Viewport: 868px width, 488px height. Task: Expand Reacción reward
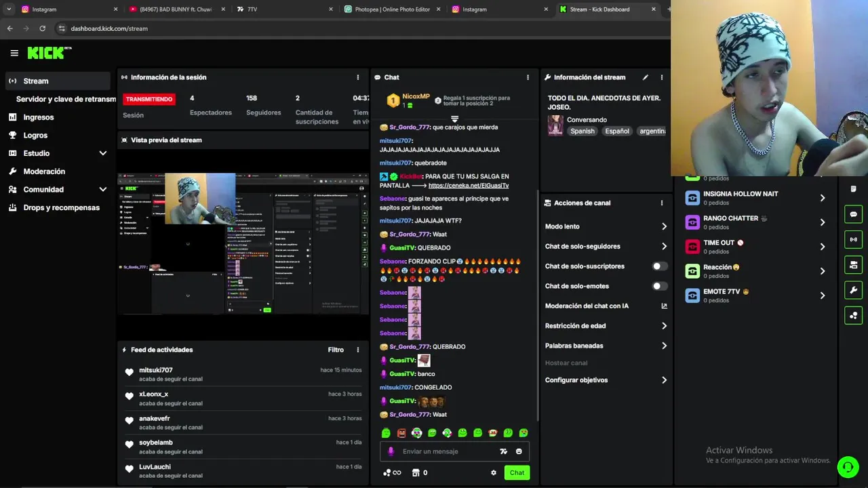click(823, 271)
